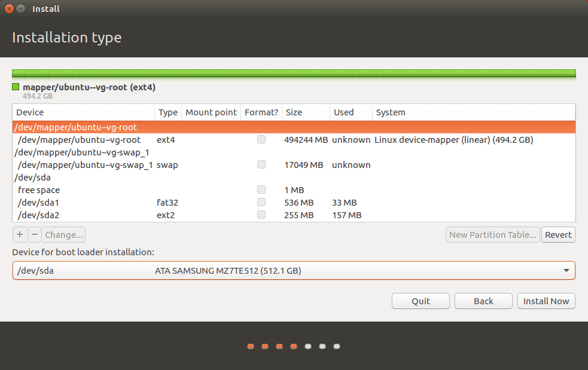Tick Format checkbox for ubuntu--vg-root ext4 row
588x370 pixels.
pyautogui.click(x=261, y=140)
